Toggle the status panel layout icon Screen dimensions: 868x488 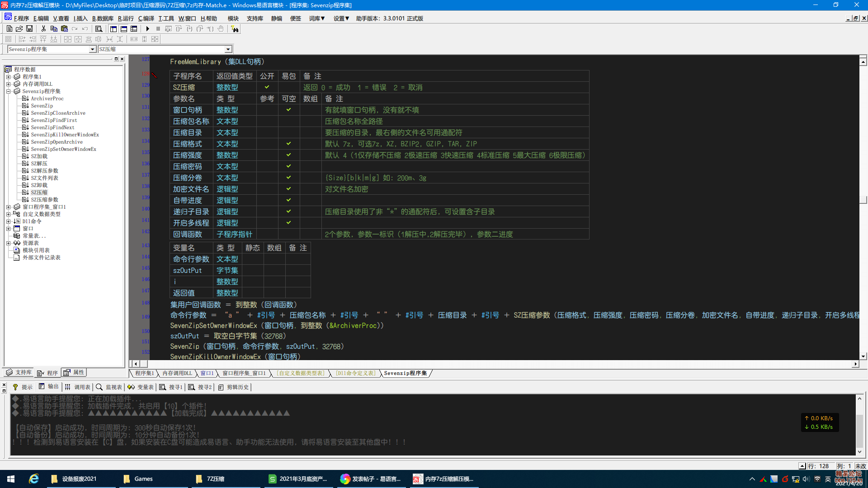coord(123,28)
